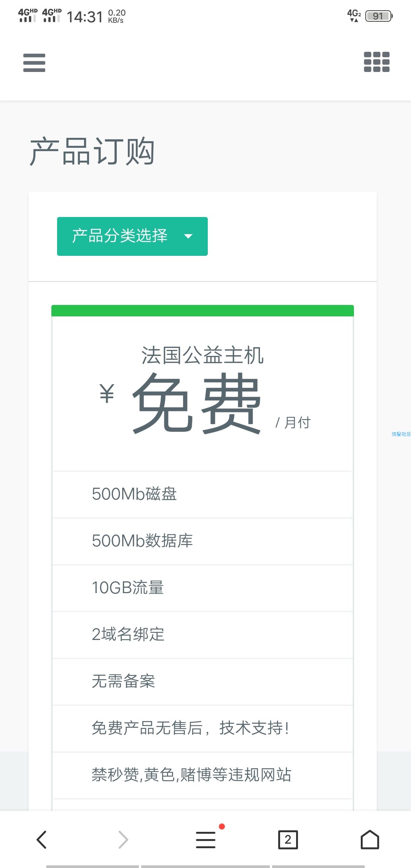Tap the 2域名绑定 feature row
Image resolution: width=411 pixels, height=868 pixels.
pyautogui.click(x=202, y=635)
